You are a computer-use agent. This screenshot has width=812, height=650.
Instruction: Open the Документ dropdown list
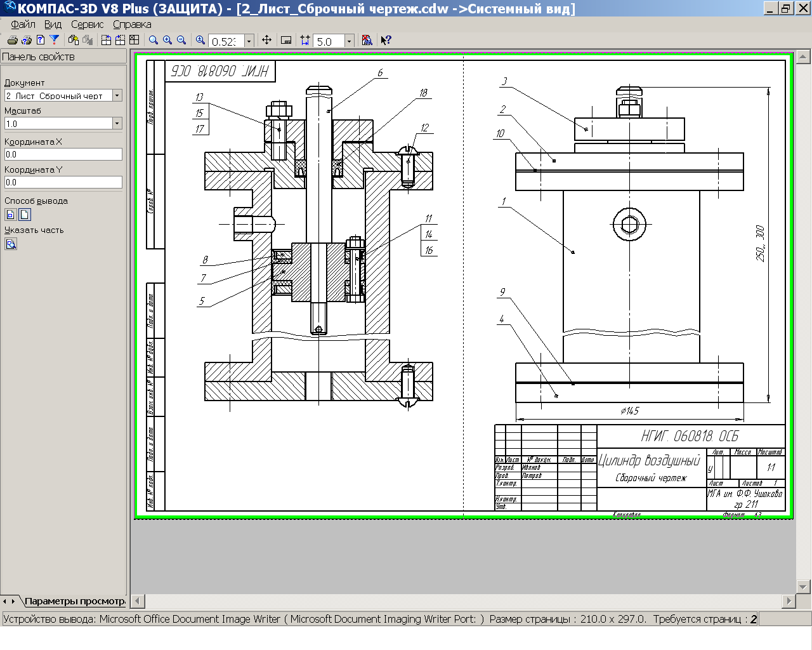click(117, 95)
